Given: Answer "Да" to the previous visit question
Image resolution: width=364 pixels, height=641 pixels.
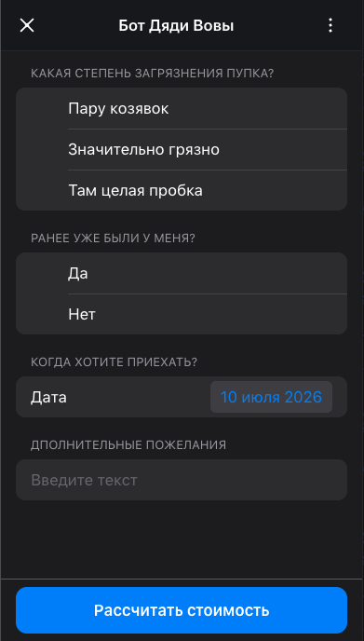Looking at the screenshot, I should coord(182,273).
